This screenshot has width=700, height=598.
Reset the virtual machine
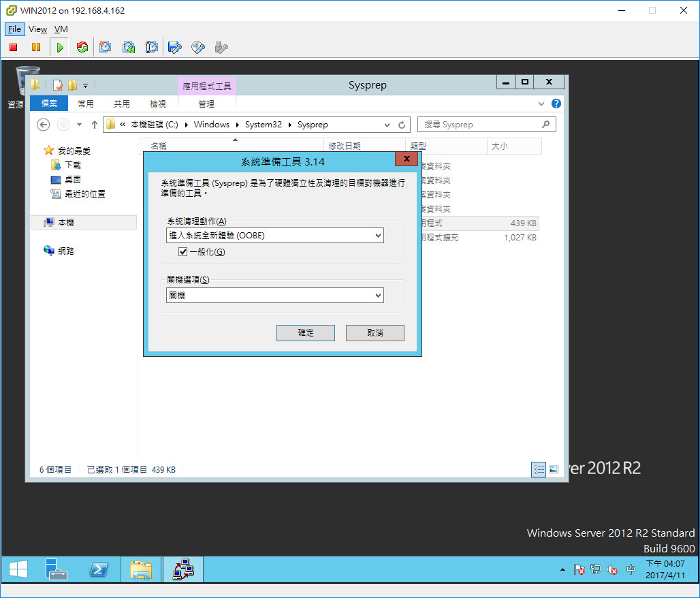pos(82,47)
